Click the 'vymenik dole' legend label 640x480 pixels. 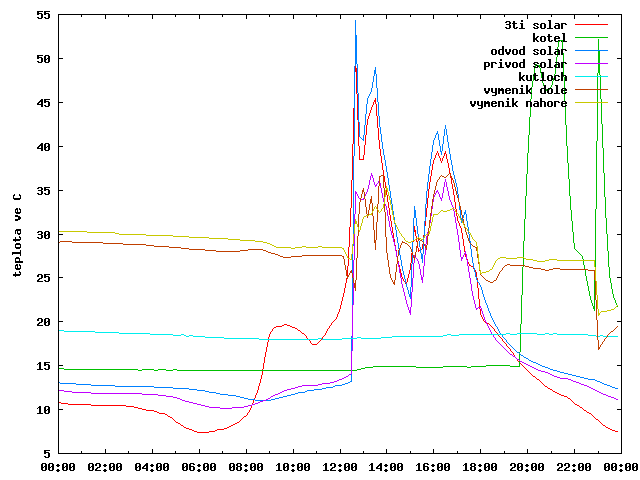point(525,90)
